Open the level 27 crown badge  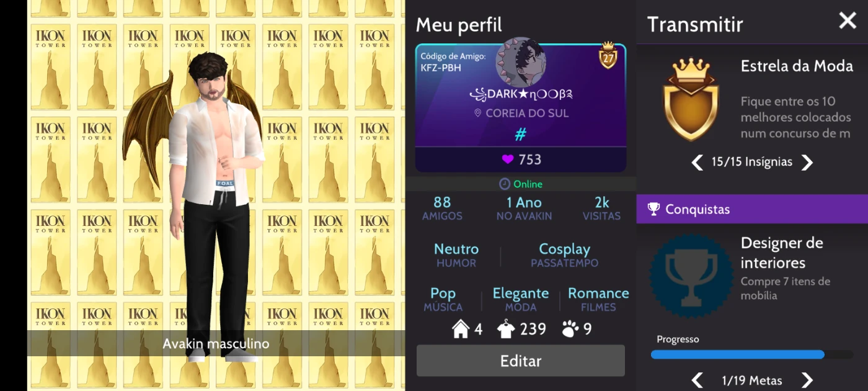pyautogui.click(x=608, y=55)
